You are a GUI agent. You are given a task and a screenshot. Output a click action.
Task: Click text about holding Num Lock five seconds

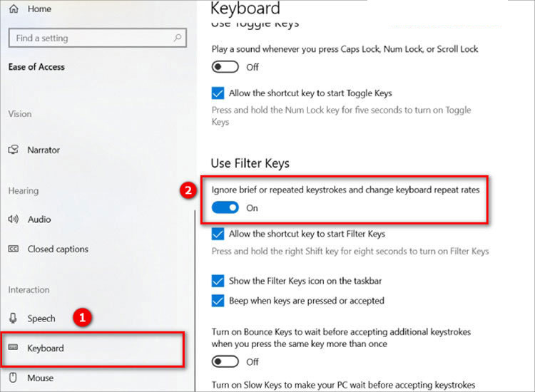click(x=341, y=116)
